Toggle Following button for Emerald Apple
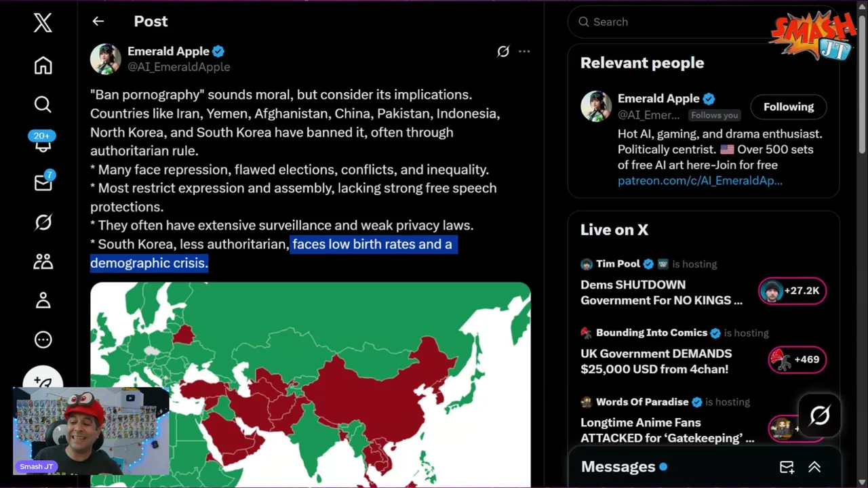 (x=788, y=107)
